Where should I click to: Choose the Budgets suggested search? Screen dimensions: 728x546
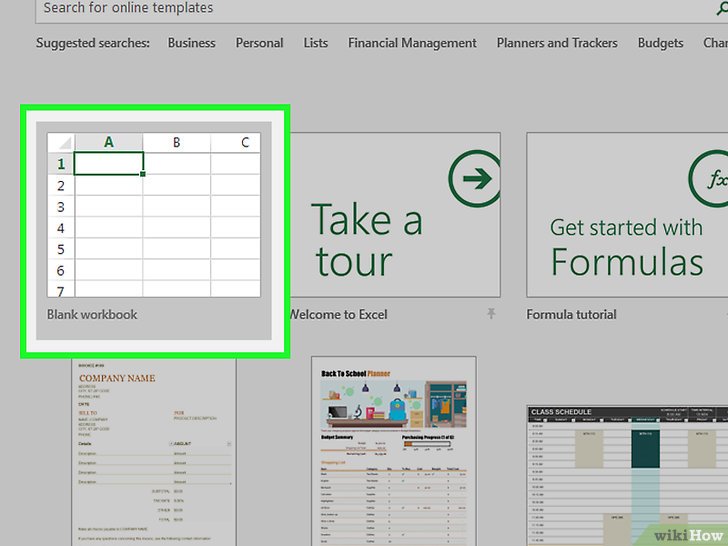660,43
